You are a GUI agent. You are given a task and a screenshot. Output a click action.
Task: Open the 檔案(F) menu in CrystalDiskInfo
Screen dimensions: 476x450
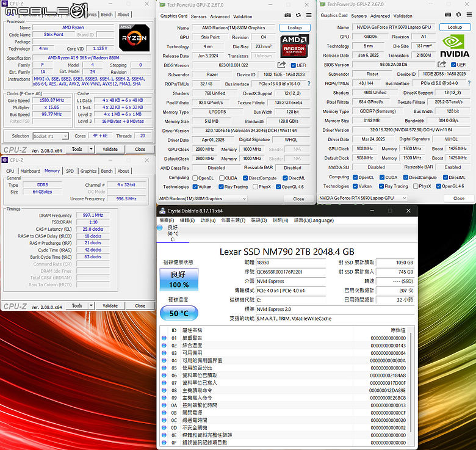[x=167, y=220]
